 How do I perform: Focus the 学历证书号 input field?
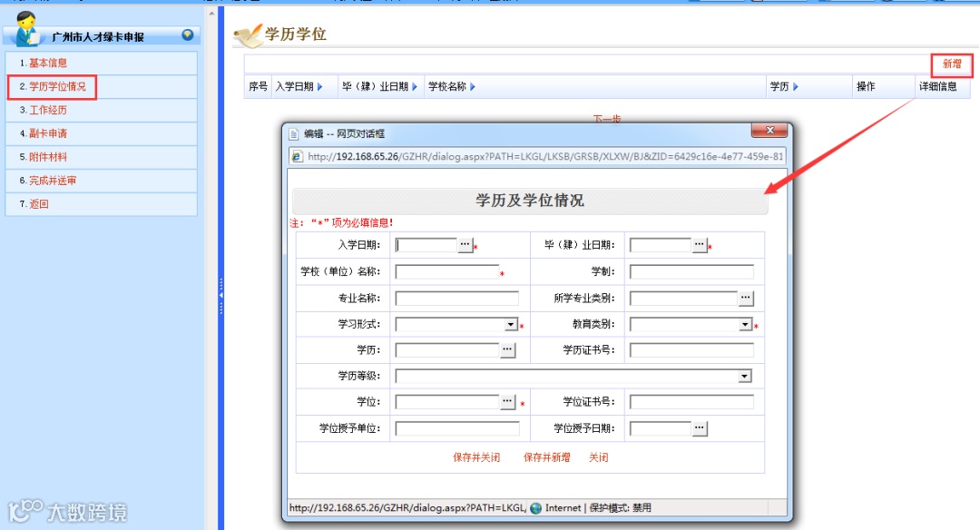pos(691,350)
